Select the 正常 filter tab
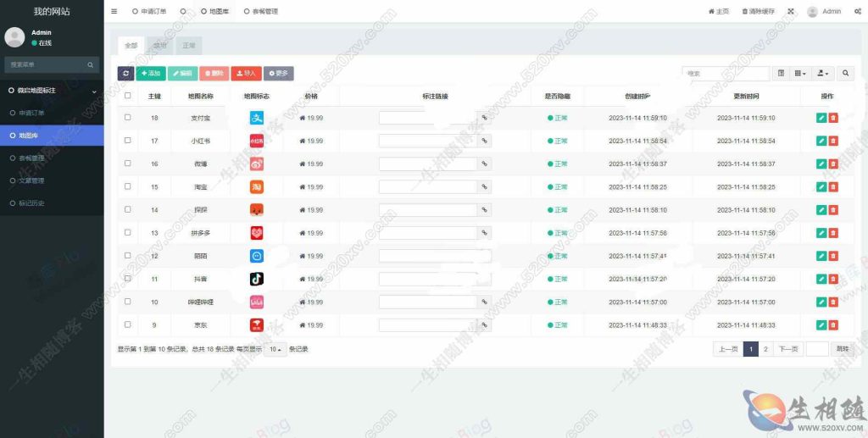This screenshot has height=438, width=868. (189, 46)
